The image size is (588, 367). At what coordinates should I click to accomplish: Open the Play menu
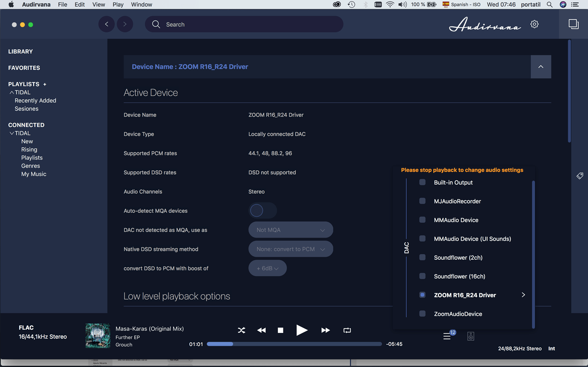tap(118, 5)
